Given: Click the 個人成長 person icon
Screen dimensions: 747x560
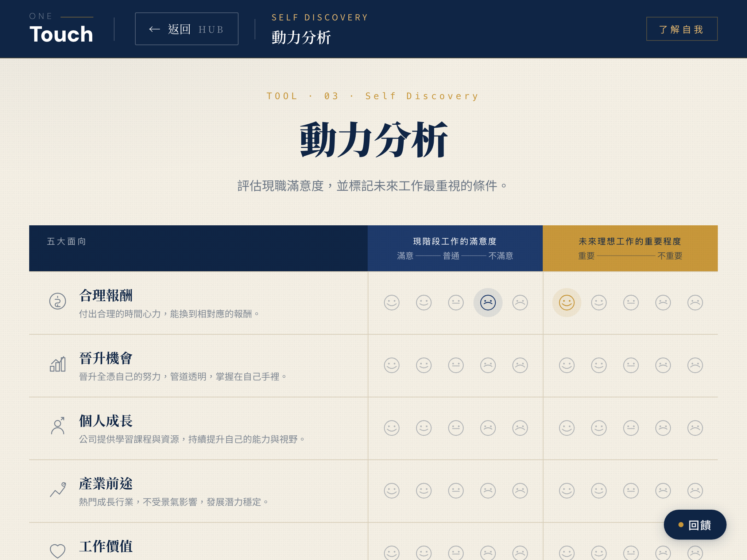Looking at the screenshot, I should [x=58, y=426].
